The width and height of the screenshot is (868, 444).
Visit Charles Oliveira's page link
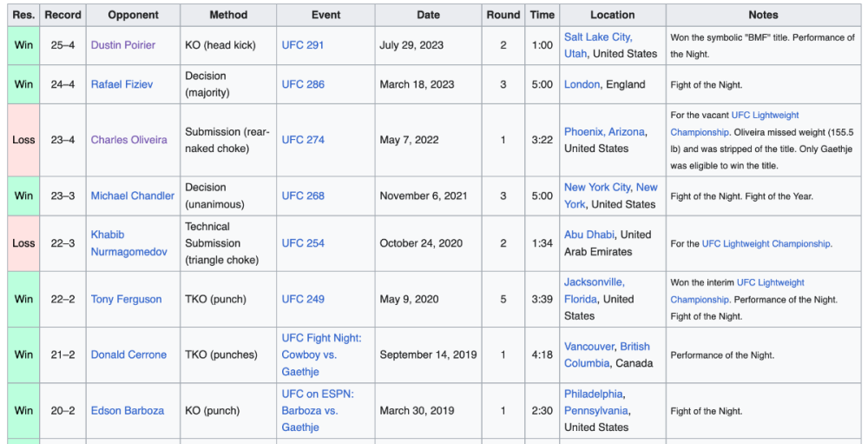click(x=129, y=140)
